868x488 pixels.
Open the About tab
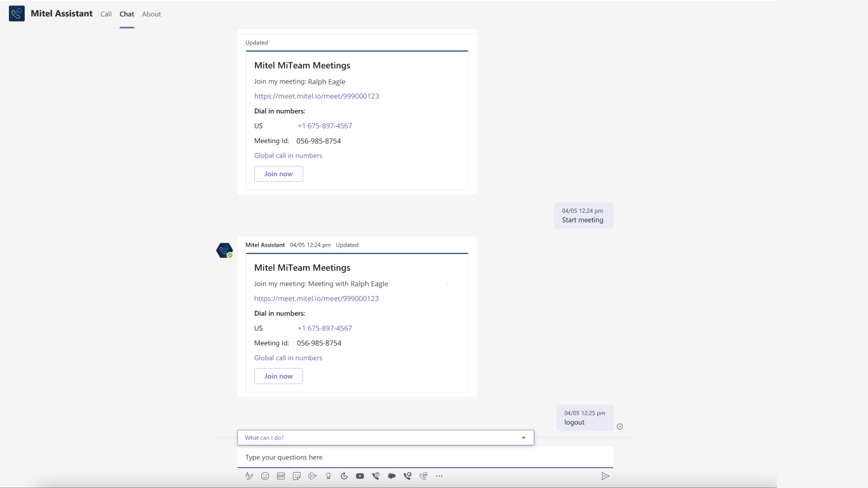(x=151, y=14)
